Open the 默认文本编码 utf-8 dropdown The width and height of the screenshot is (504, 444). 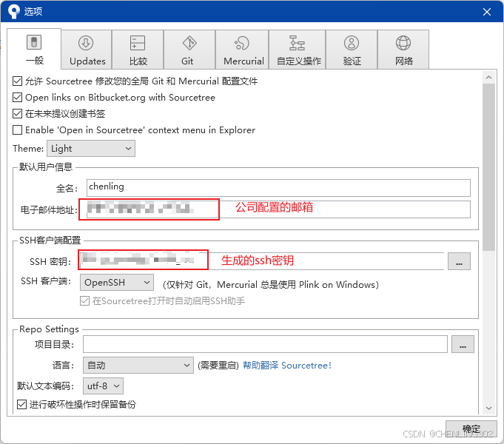[x=103, y=386]
